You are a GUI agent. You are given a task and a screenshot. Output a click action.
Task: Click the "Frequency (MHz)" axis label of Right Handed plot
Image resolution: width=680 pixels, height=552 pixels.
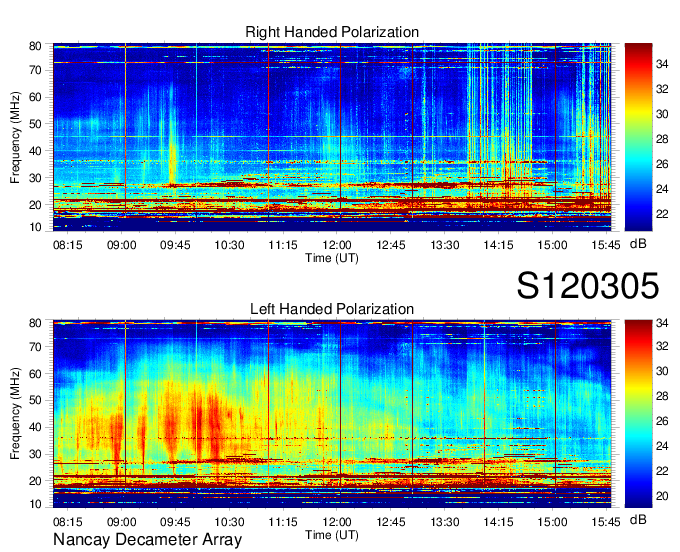click(15, 137)
